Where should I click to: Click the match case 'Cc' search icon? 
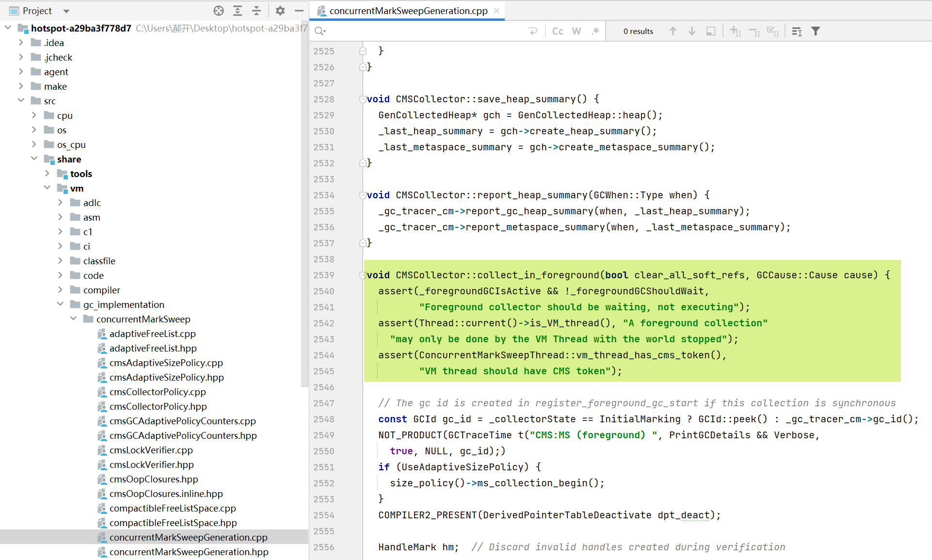[558, 31]
